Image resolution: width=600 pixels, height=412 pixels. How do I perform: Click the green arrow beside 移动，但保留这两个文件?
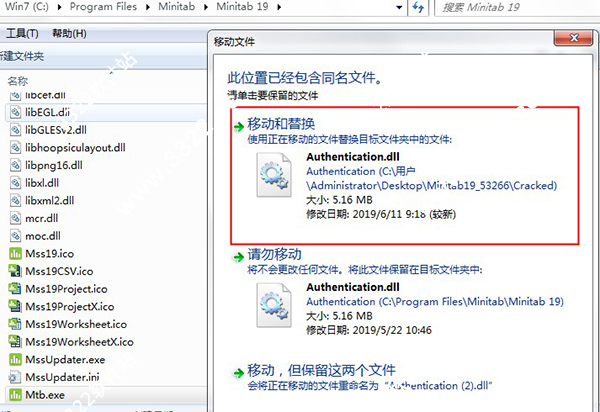(x=239, y=373)
